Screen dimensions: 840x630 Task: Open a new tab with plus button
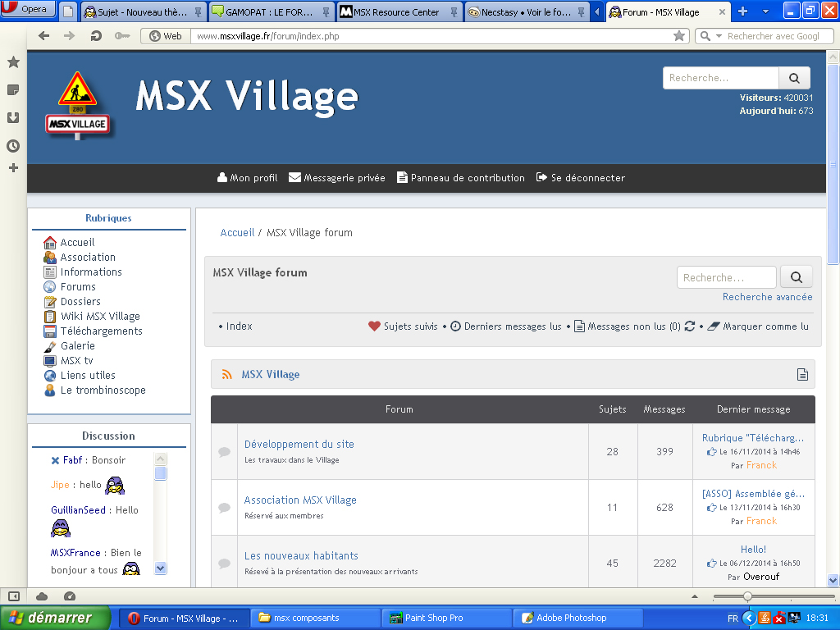(742, 11)
